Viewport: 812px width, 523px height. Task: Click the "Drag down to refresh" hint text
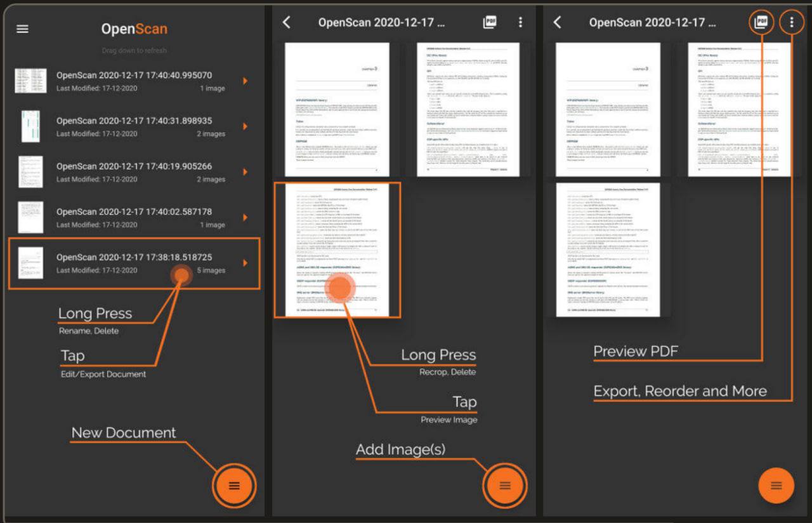pos(134,50)
